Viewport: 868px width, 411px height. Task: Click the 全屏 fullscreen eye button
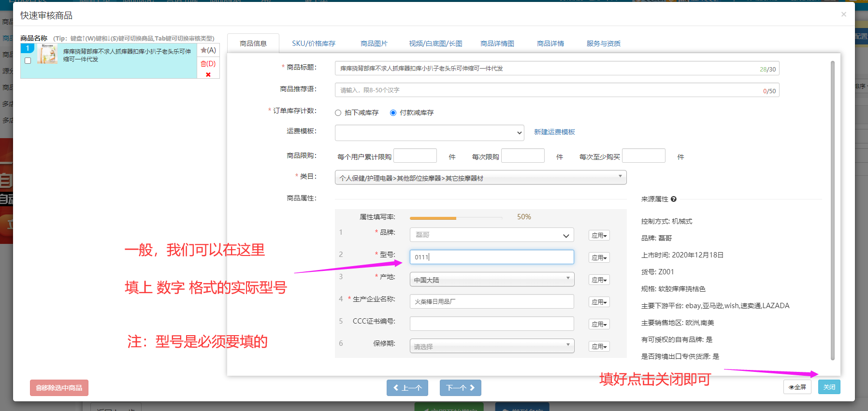[797, 387]
